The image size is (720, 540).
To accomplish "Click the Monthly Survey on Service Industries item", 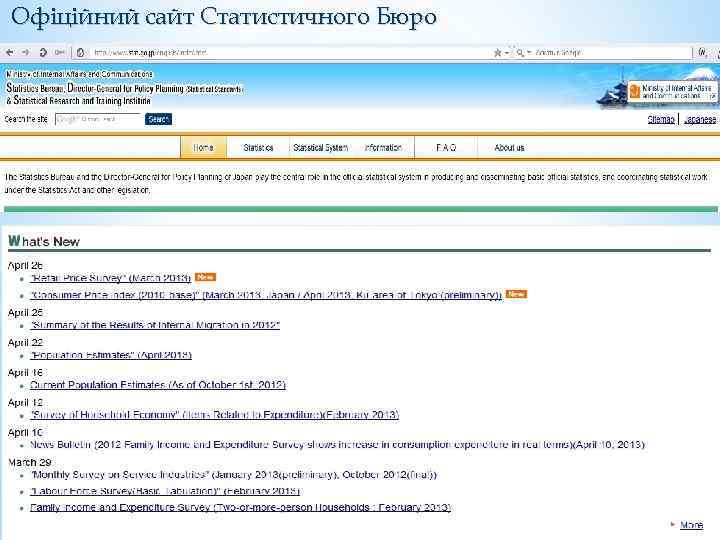I will pos(233,474).
